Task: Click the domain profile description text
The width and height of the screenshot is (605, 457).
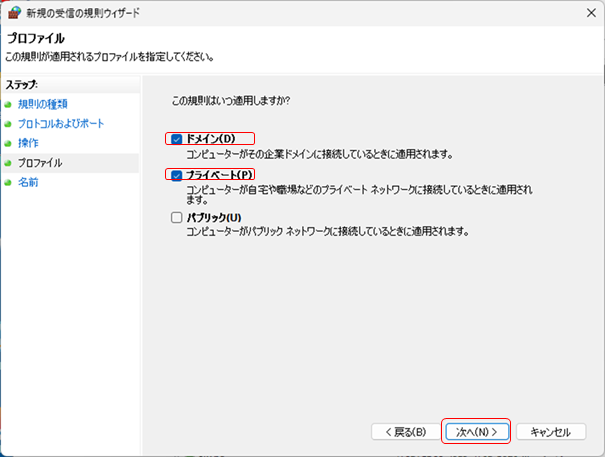Action: coord(320,154)
